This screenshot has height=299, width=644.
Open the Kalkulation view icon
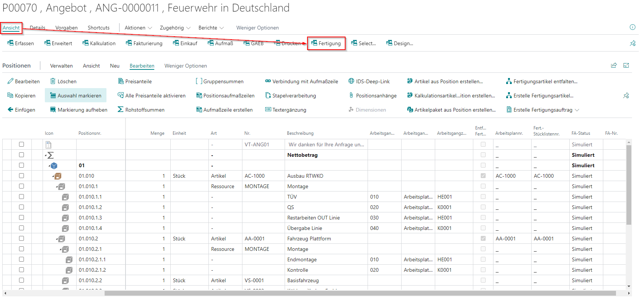(86, 43)
